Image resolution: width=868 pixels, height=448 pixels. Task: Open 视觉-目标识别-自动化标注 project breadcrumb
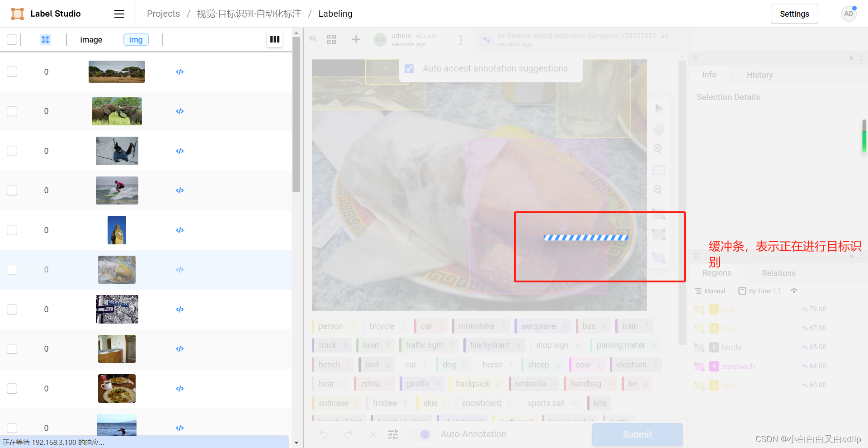point(249,14)
